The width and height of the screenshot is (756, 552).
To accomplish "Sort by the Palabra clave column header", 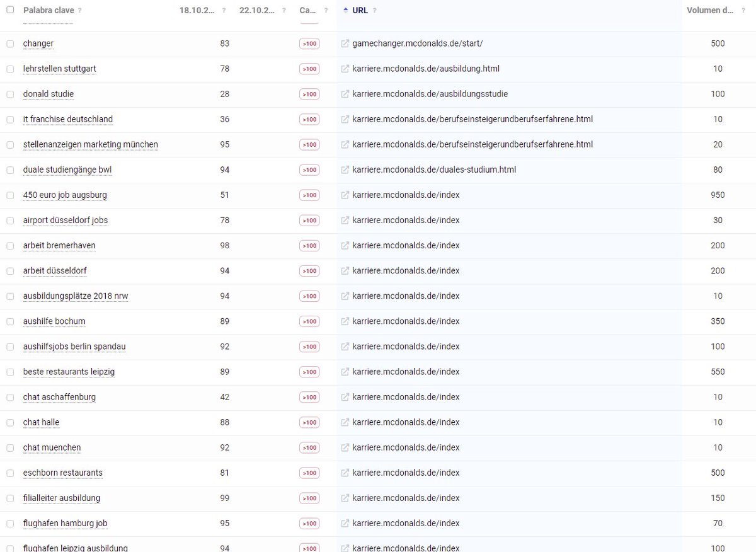I will pos(48,11).
